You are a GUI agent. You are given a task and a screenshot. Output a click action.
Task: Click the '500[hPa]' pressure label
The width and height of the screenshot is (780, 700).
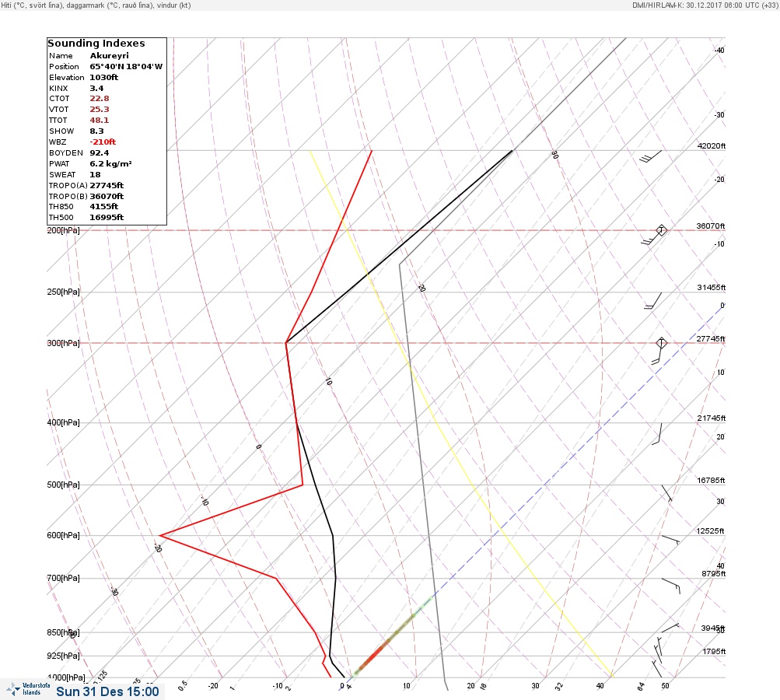tap(63, 485)
